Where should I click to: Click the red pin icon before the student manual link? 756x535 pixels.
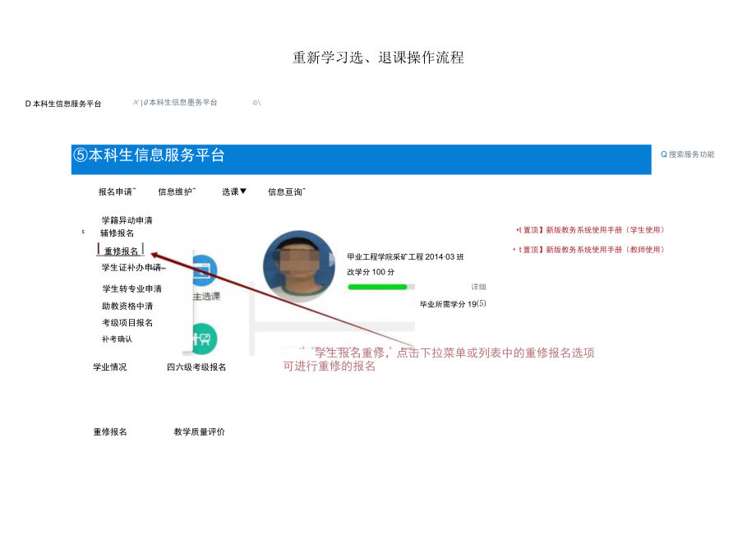517,231
